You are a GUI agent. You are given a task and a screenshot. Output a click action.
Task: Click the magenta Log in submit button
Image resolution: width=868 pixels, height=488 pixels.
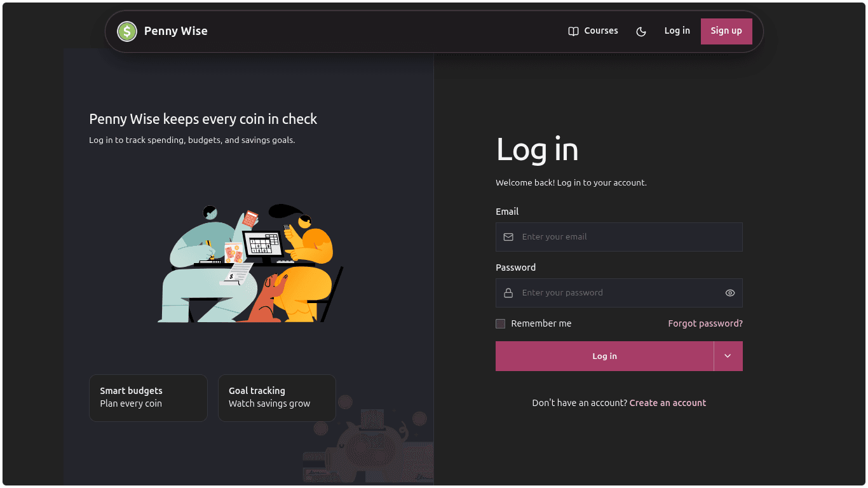click(x=604, y=356)
